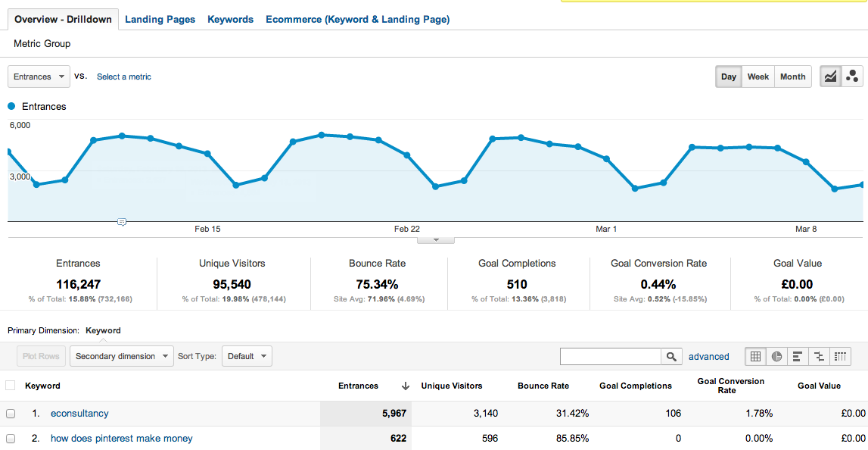The image size is (868, 450).
Task: Click the advanced filter link
Action: click(x=708, y=356)
